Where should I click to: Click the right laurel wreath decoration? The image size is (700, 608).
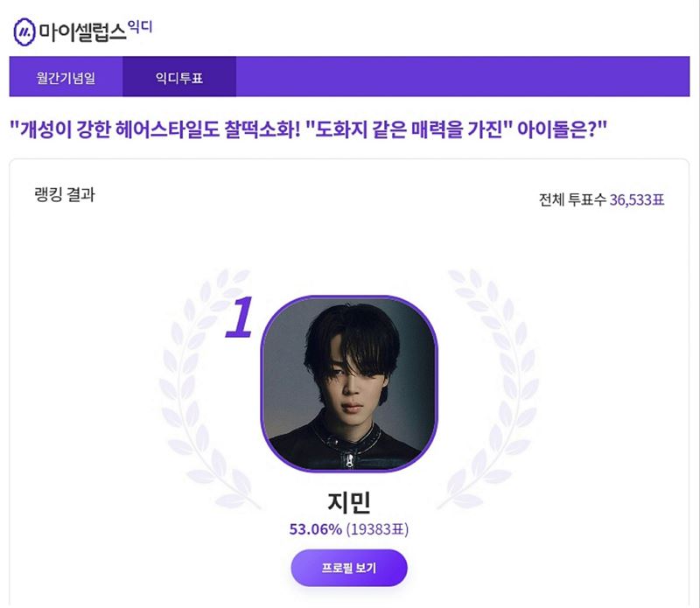(x=488, y=388)
